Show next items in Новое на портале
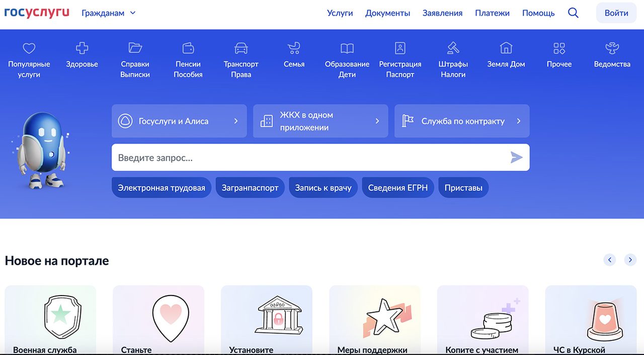The width and height of the screenshot is (644, 355). click(x=630, y=260)
